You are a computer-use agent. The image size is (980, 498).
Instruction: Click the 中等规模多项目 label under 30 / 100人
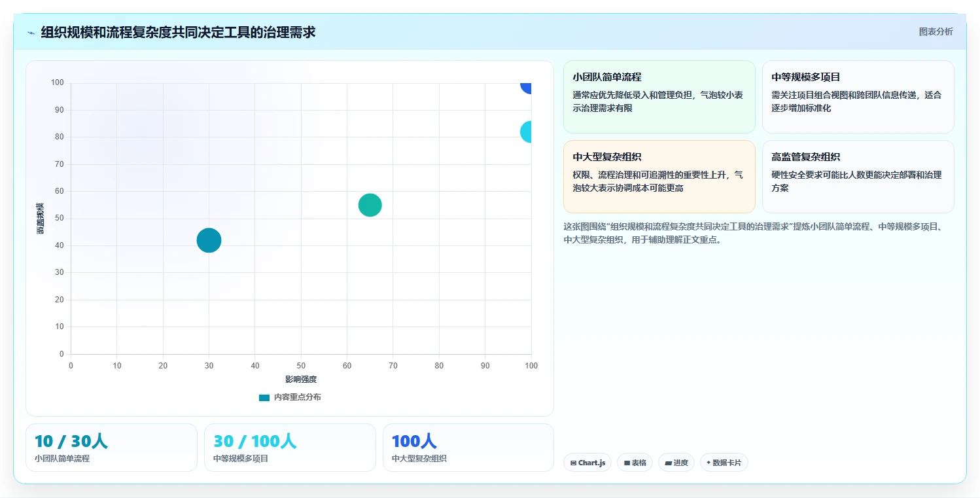pyautogui.click(x=241, y=459)
